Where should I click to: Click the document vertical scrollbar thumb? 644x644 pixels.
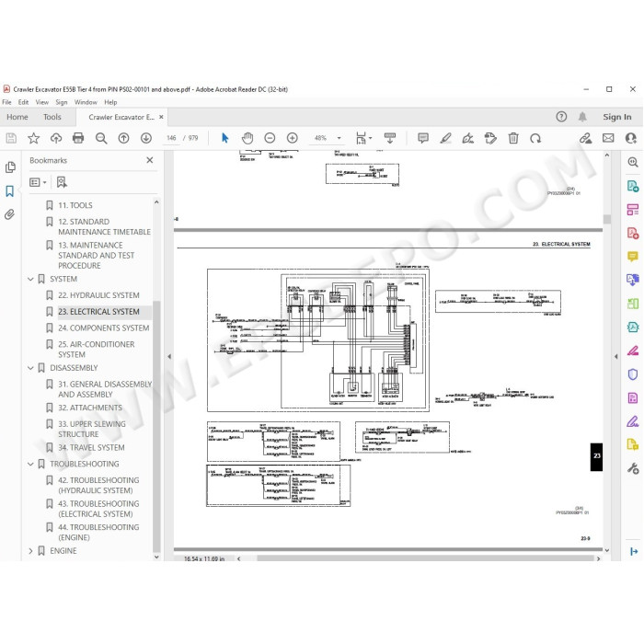607,219
